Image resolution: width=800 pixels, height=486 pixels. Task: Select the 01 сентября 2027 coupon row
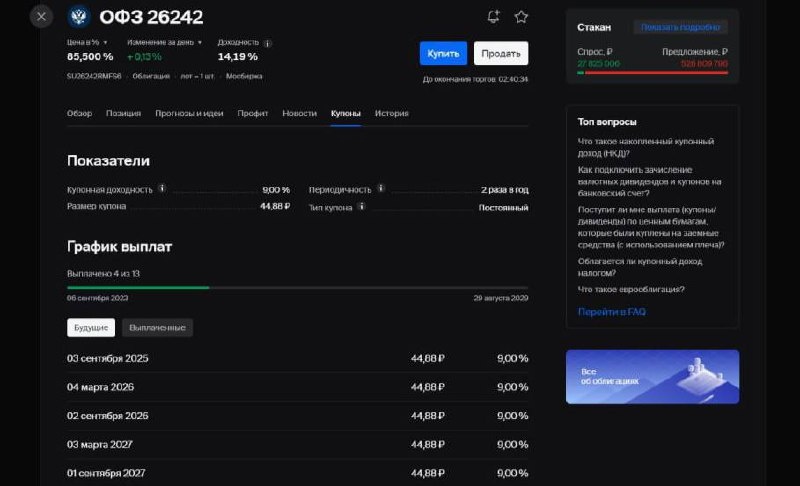click(x=297, y=473)
